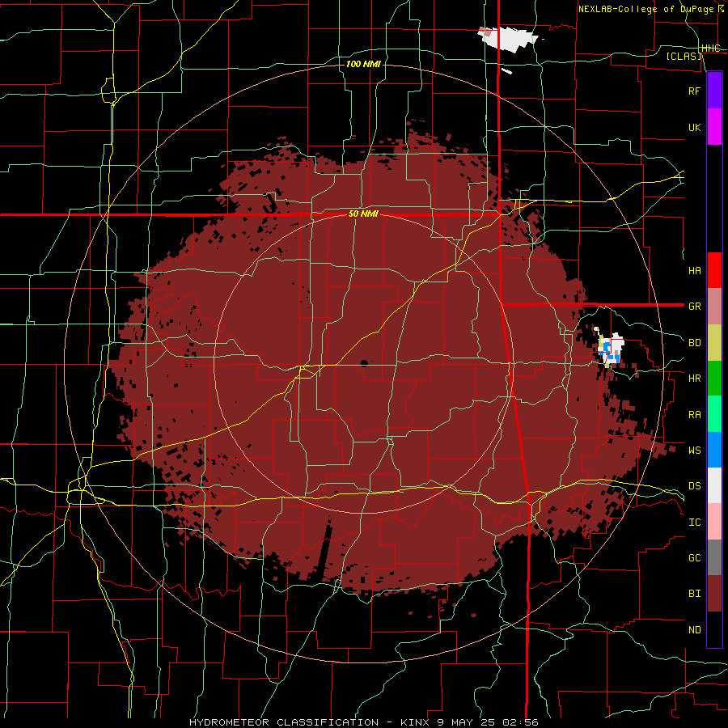Screen dimensions: 728x728
Task: Click the HA legend label
Action: tap(694, 270)
